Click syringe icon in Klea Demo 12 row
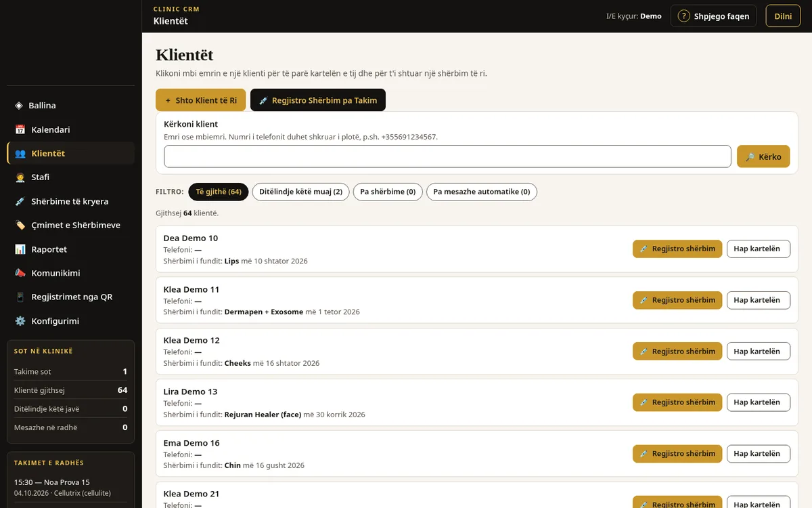Image resolution: width=812 pixels, height=508 pixels. [644, 352]
